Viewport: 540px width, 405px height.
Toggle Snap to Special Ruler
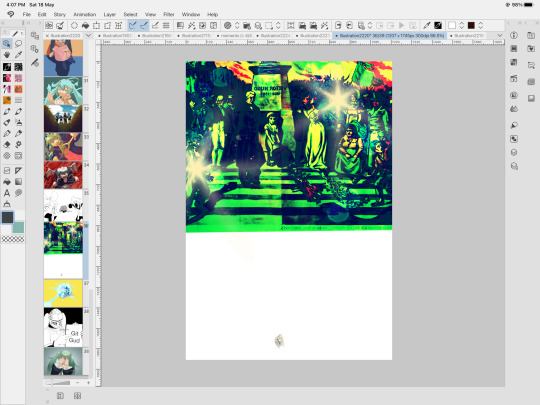click(144, 25)
